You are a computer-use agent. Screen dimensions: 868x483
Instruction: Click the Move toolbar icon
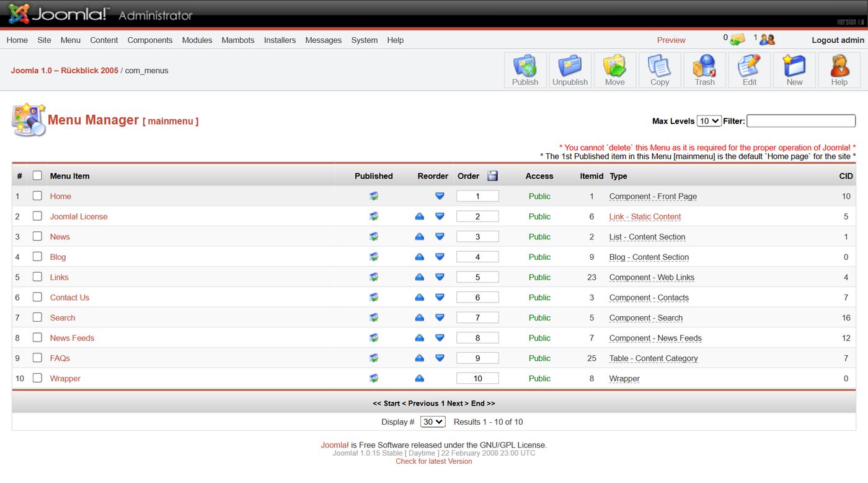click(x=615, y=70)
